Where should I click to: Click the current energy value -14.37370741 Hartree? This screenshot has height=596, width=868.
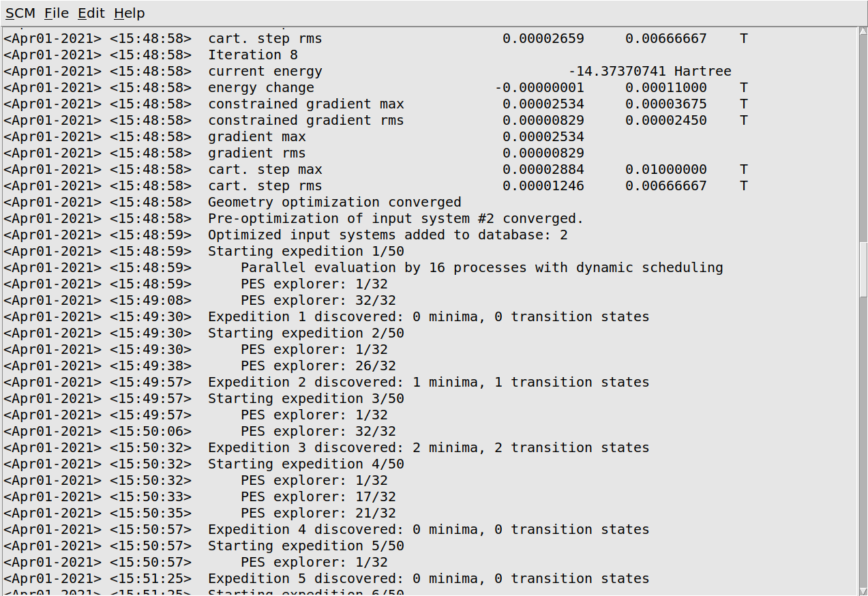point(649,72)
